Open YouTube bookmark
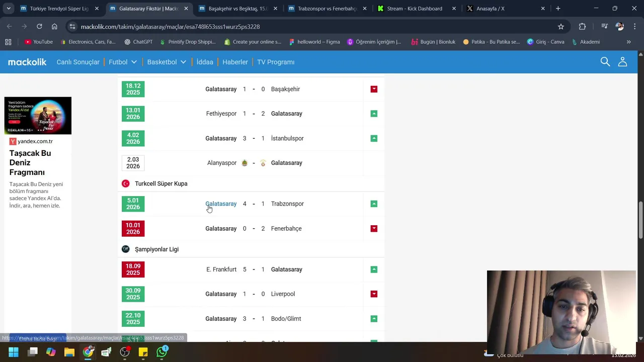The image size is (644, 362). (38, 42)
